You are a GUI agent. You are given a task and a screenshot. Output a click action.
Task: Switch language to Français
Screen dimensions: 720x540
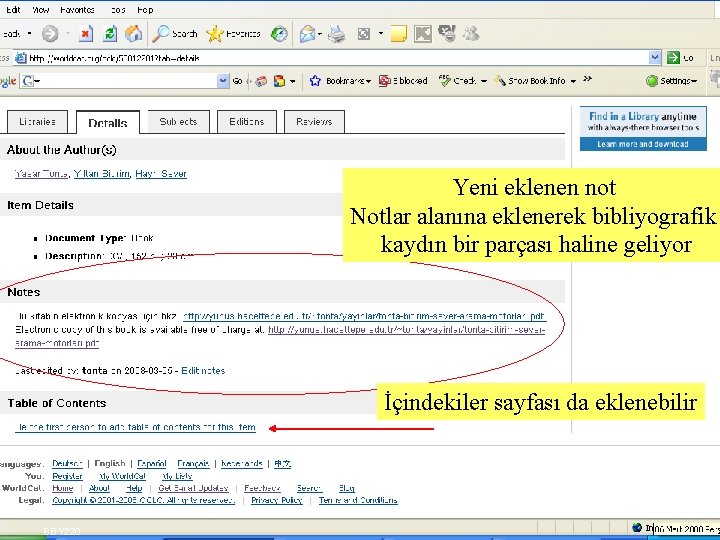click(193, 463)
